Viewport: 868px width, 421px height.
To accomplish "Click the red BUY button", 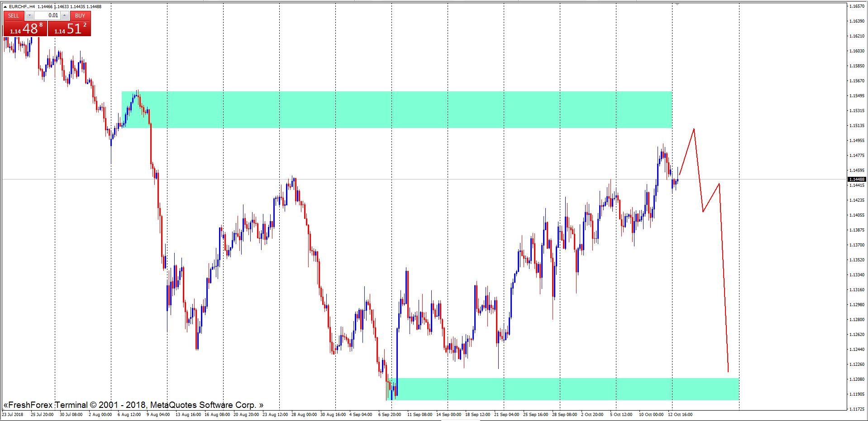I will [x=80, y=15].
